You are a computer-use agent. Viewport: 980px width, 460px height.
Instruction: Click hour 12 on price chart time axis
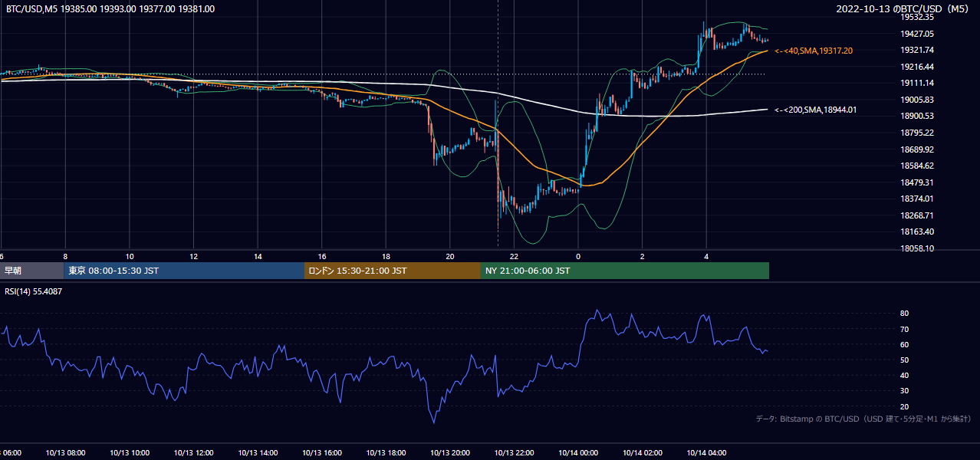click(x=194, y=257)
